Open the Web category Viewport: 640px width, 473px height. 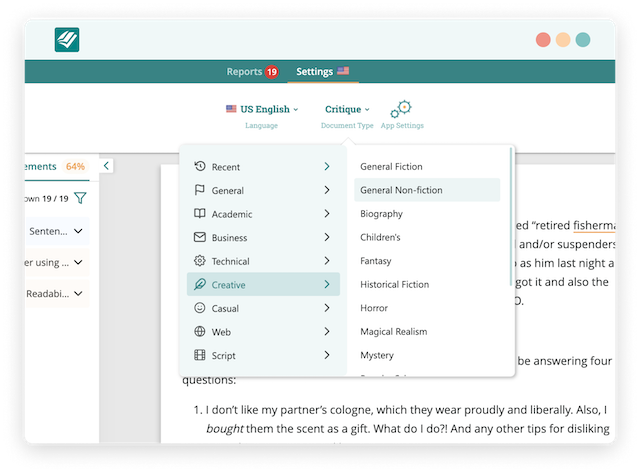click(x=263, y=332)
